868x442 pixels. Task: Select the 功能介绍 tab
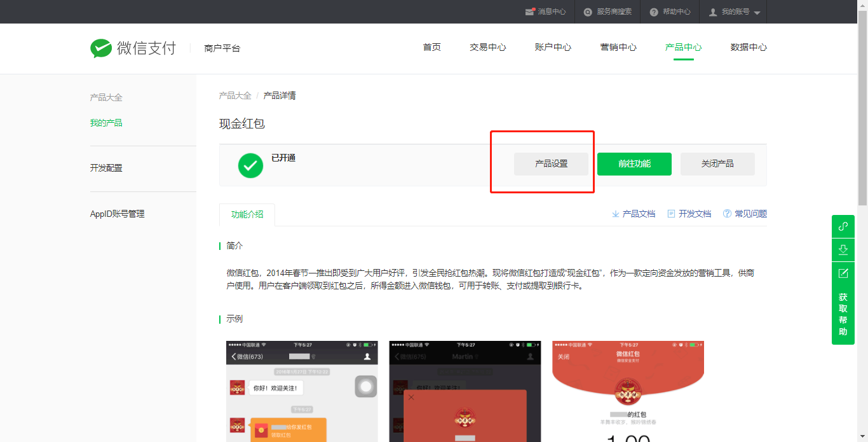click(247, 214)
